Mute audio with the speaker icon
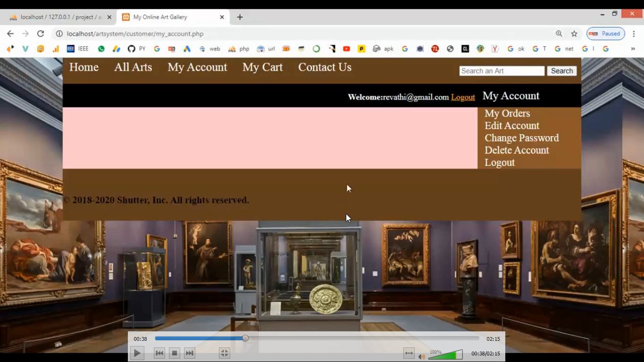This screenshot has height=362, width=644. coord(421,356)
